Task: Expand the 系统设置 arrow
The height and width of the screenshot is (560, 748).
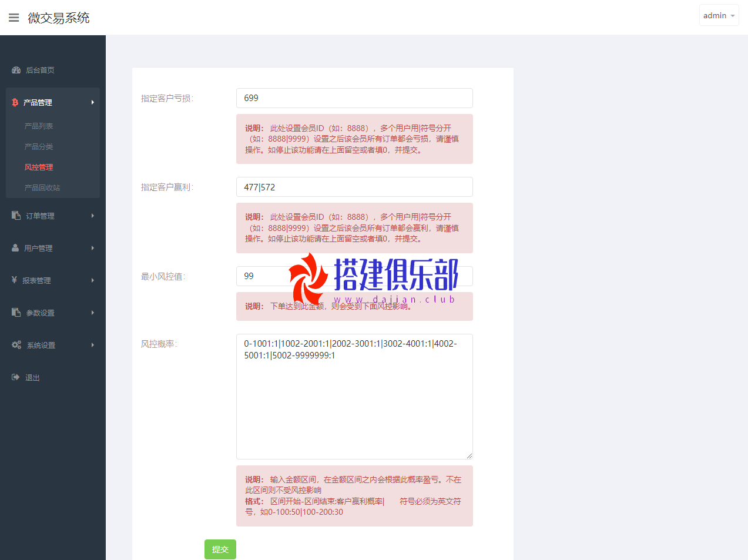Action: click(92, 345)
